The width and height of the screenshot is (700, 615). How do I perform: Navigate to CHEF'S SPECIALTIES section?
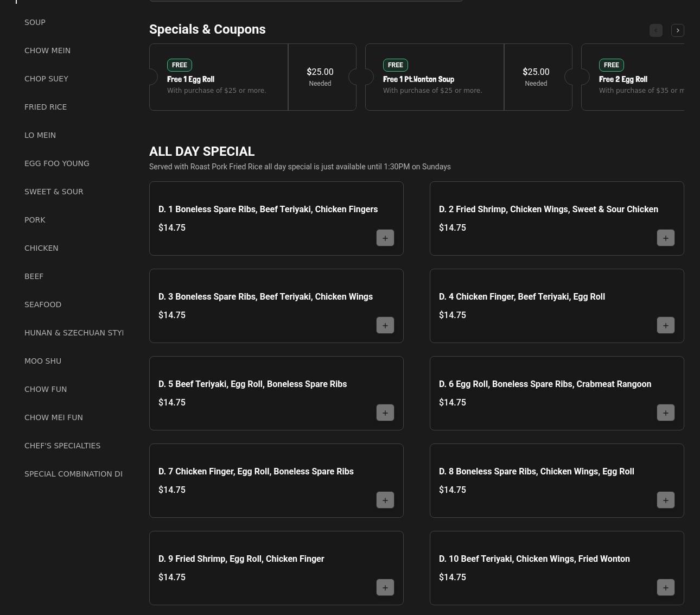click(62, 446)
